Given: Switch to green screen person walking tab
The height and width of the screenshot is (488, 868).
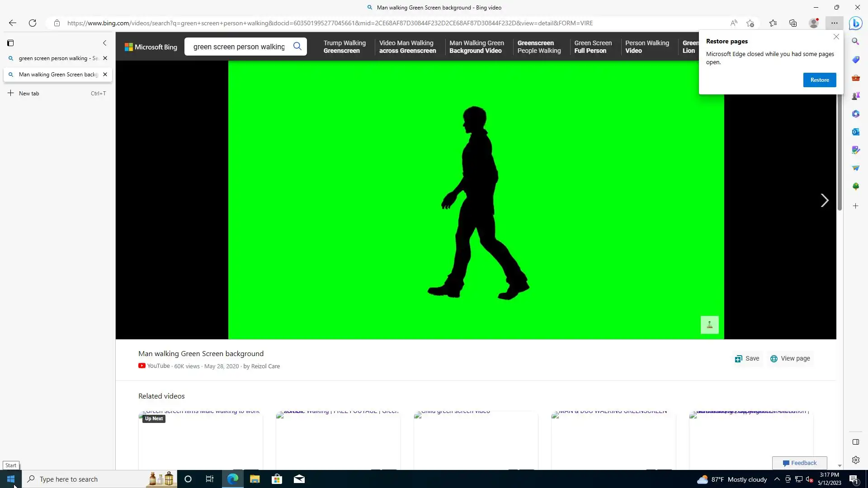Looking at the screenshot, I should (54, 58).
